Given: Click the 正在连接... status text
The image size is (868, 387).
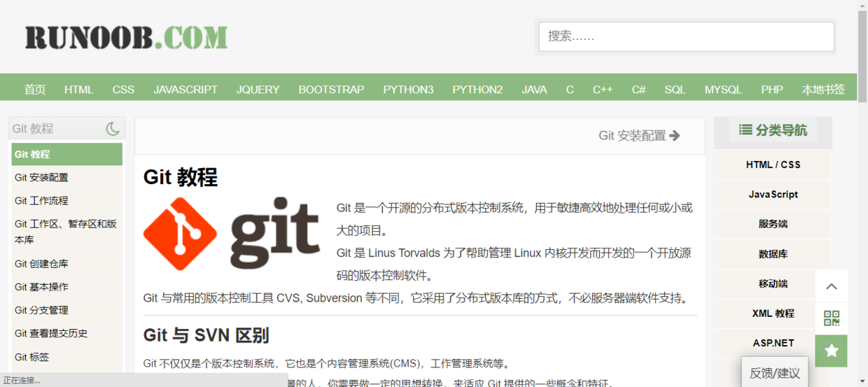Looking at the screenshot, I should coord(22,380).
